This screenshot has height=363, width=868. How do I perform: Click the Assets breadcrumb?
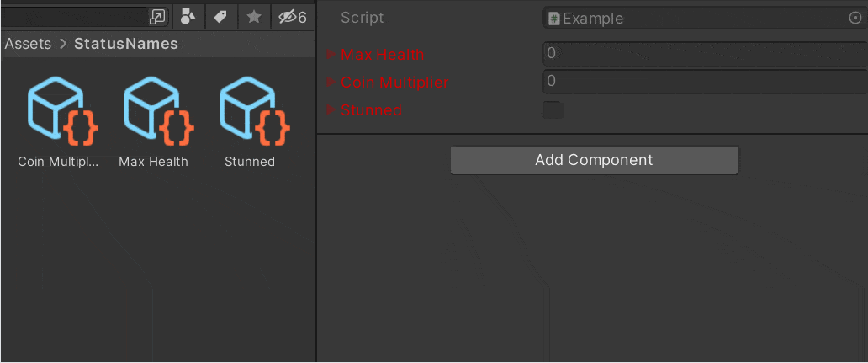click(28, 44)
